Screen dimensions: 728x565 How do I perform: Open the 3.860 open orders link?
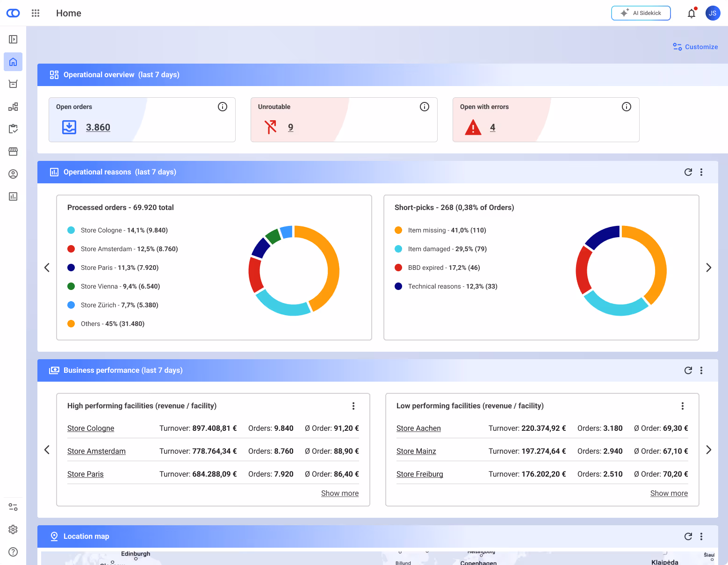point(98,127)
